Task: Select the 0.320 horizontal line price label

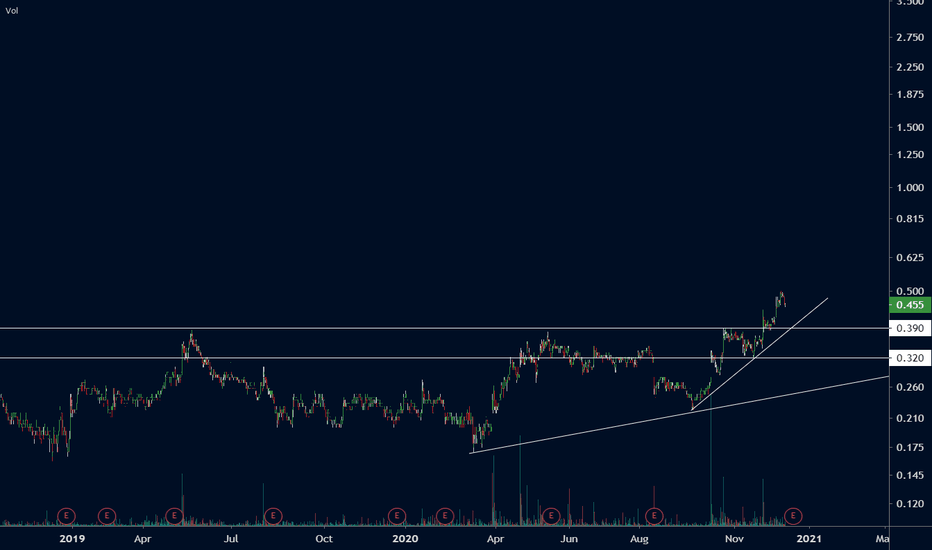Action: click(910, 358)
